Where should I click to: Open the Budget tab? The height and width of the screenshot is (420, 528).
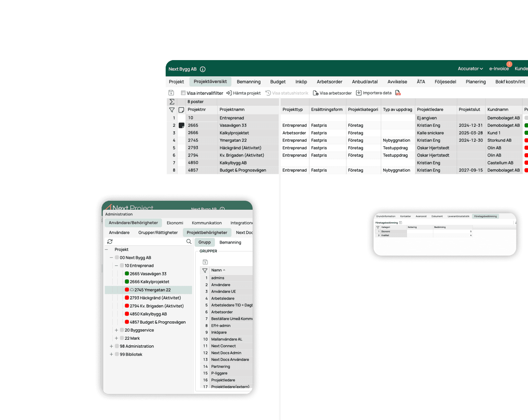click(278, 82)
